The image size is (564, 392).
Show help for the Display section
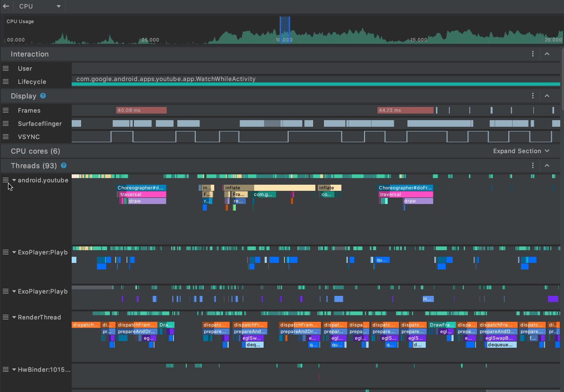tap(43, 96)
